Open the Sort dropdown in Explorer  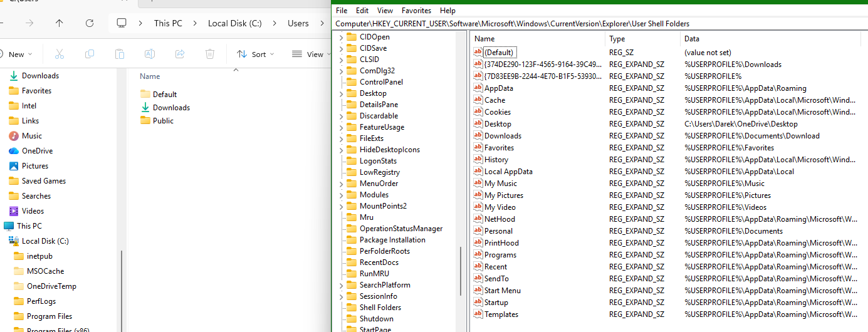click(x=255, y=54)
